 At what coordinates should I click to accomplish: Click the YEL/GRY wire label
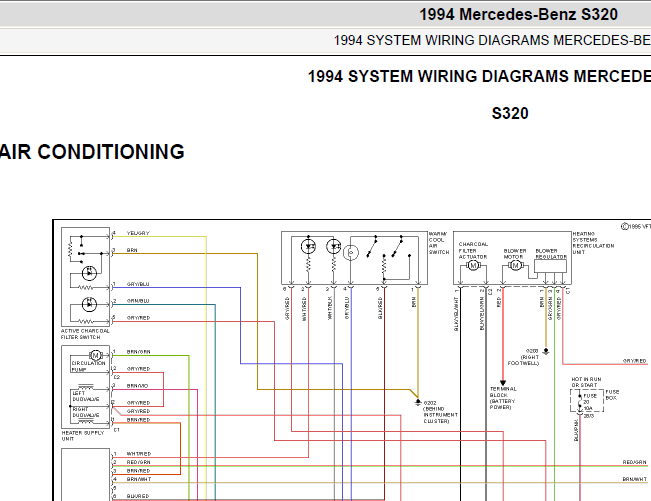point(138,233)
